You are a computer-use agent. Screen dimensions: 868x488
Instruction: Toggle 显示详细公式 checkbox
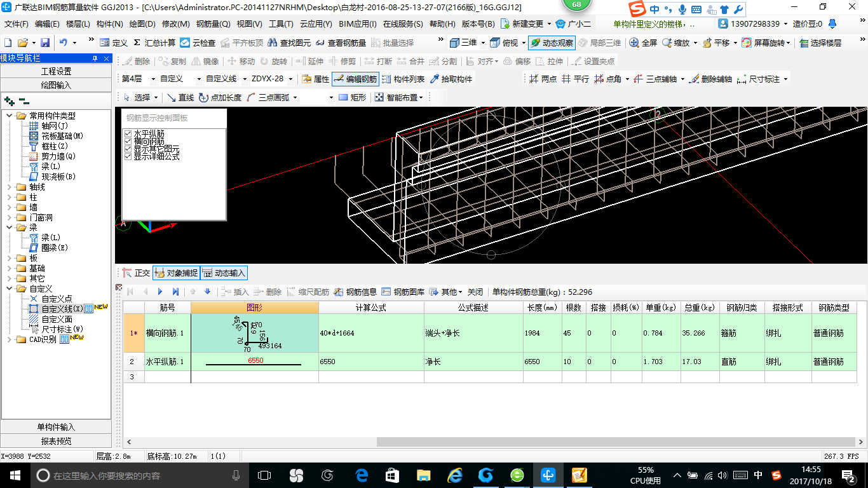[x=128, y=156]
